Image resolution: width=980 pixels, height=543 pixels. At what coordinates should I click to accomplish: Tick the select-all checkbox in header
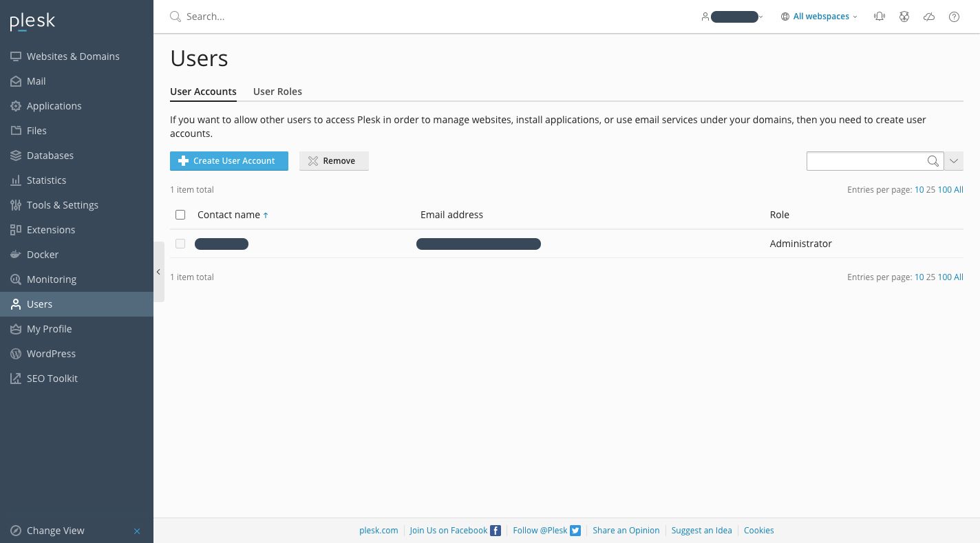pyautogui.click(x=180, y=215)
